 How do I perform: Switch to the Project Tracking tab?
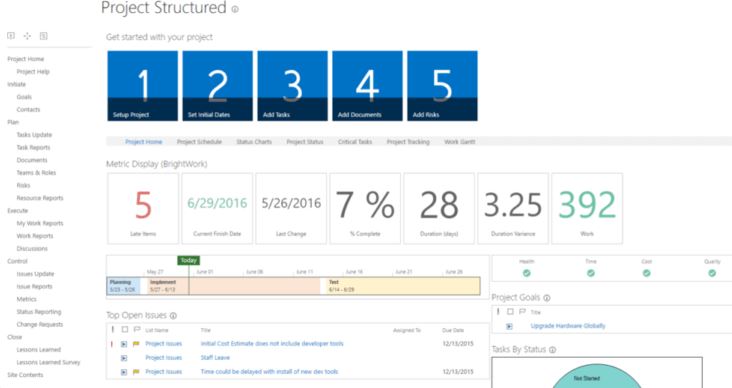408,142
